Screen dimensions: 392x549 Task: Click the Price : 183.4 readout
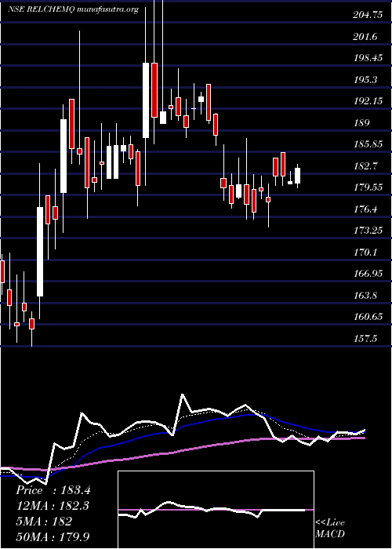coord(53,490)
